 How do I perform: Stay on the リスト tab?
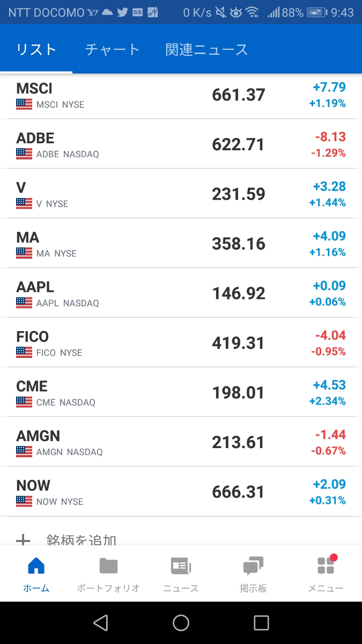tap(36, 49)
